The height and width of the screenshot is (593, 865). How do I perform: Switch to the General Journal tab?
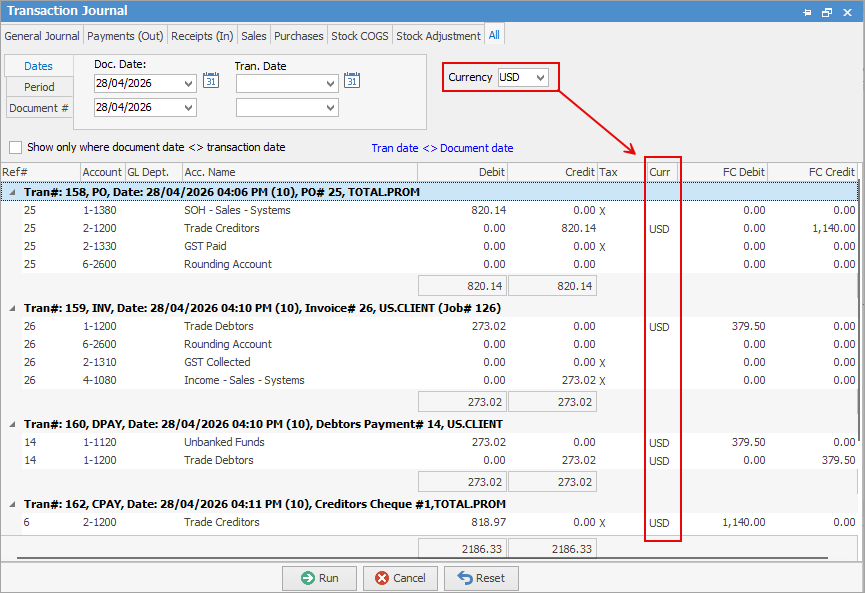pyautogui.click(x=42, y=36)
